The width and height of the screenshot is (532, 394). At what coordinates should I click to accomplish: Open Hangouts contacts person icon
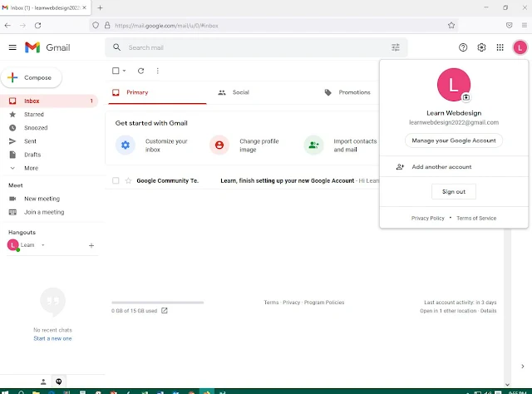click(43, 382)
